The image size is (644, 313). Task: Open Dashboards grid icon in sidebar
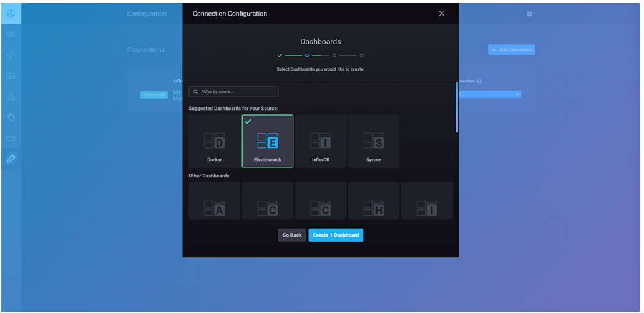coord(11,76)
